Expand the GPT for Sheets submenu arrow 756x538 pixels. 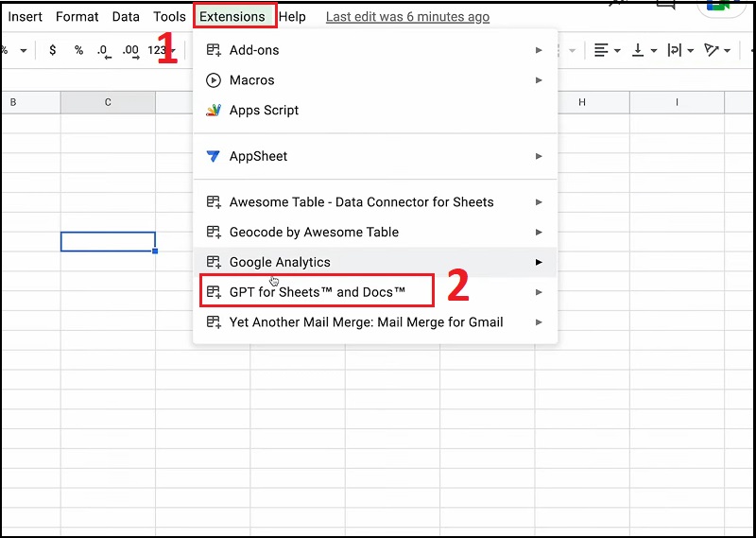pos(539,292)
